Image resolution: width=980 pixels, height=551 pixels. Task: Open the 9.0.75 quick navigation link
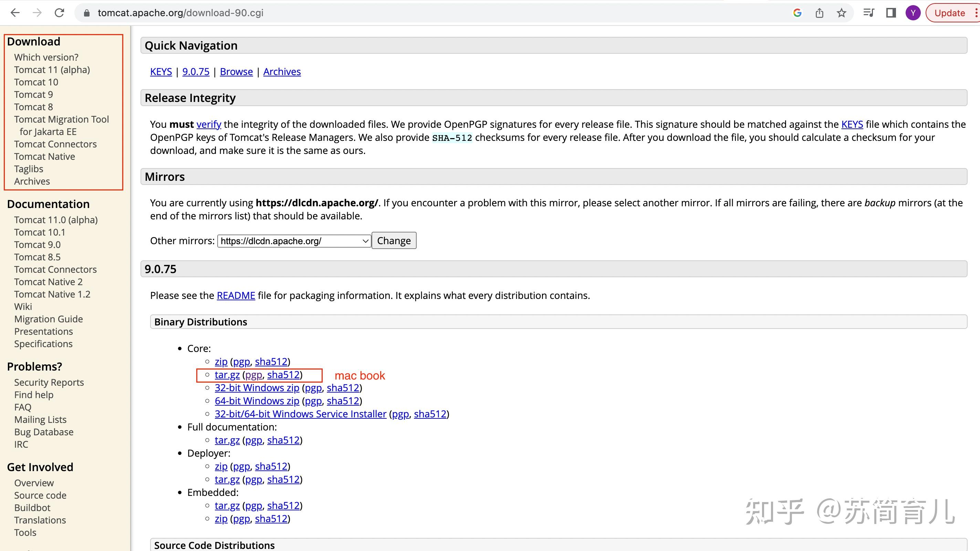tap(196, 72)
